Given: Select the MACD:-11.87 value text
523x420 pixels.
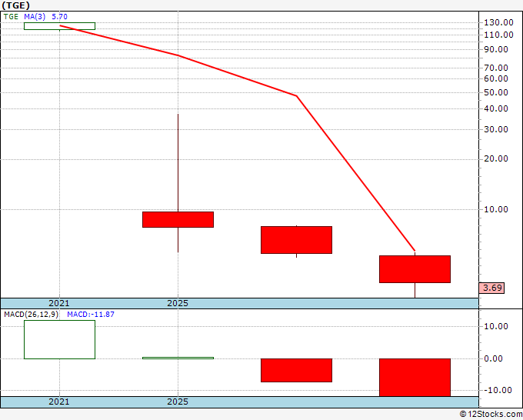Looking at the screenshot, I should point(91,315).
